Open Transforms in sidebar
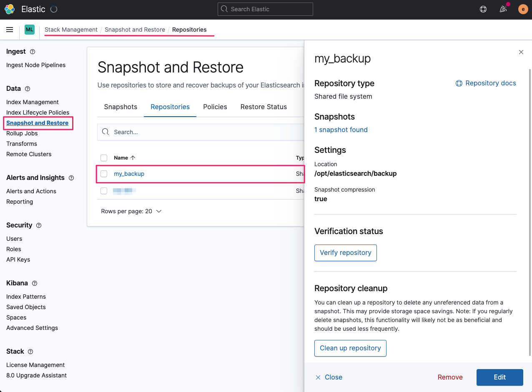This screenshot has width=532, height=392. point(22,144)
